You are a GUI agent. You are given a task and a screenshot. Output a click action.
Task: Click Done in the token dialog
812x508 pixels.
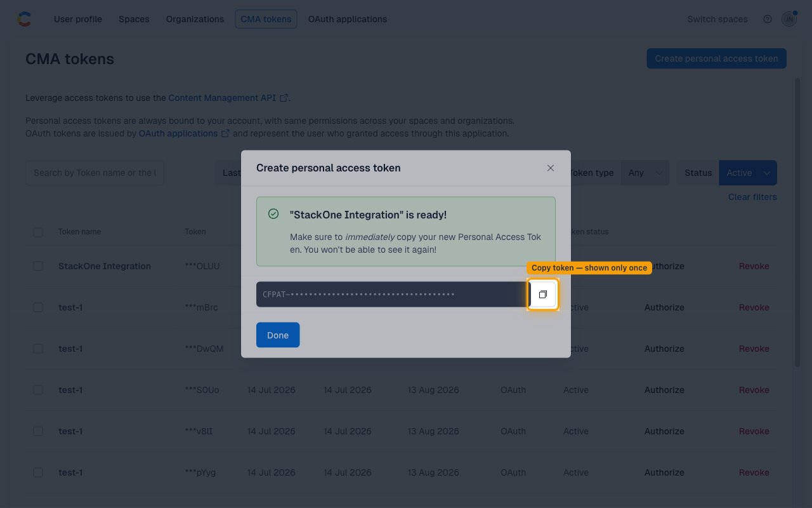click(x=278, y=335)
